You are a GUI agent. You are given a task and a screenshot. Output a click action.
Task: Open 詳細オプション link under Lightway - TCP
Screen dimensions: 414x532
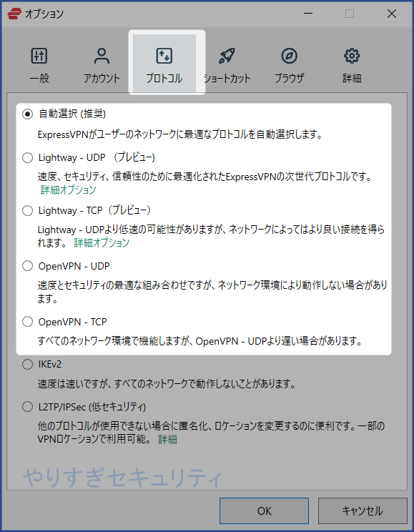[x=102, y=242]
